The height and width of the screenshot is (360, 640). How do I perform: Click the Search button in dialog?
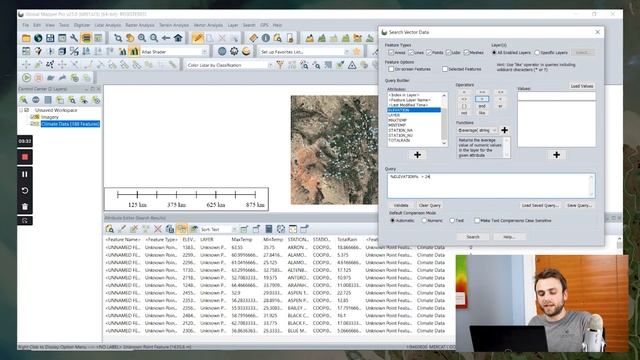[473, 237]
